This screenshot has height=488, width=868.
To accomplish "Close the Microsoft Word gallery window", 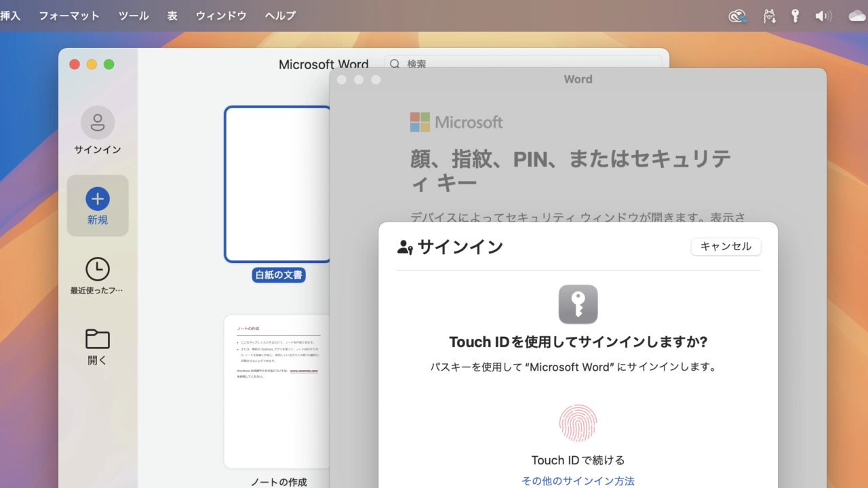I will pos(75,64).
